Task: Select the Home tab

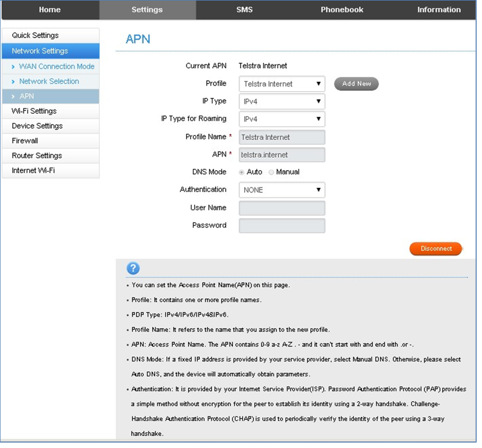Action: (x=50, y=10)
